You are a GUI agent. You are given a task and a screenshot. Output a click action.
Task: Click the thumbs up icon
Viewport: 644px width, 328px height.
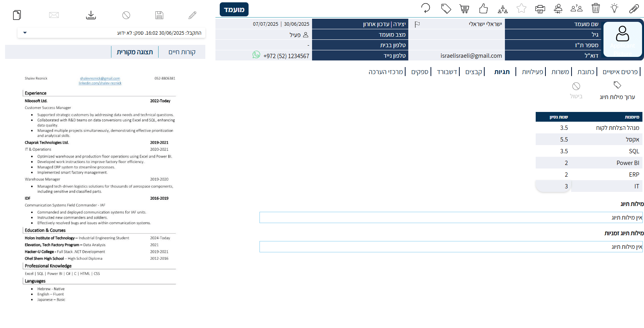click(x=483, y=9)
